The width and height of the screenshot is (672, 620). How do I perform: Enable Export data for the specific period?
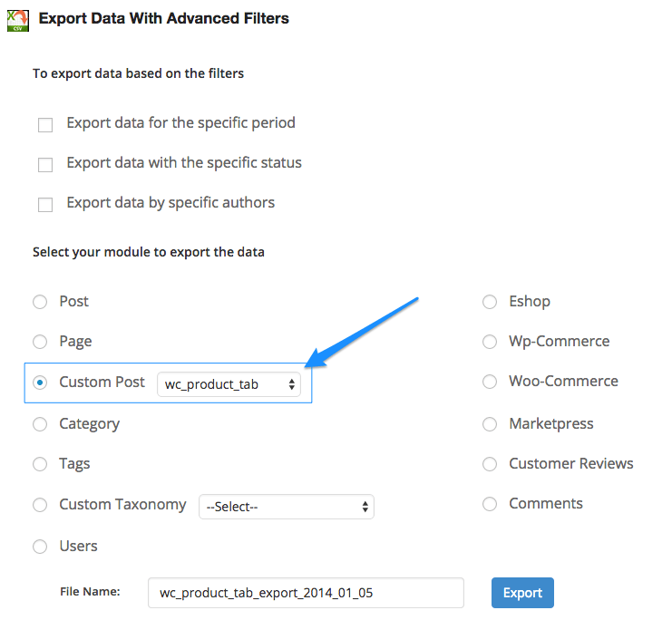click(x=45, y=125)
